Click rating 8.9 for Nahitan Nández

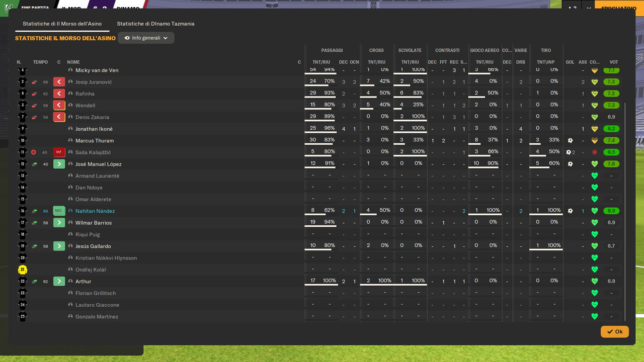coord(612,211)
